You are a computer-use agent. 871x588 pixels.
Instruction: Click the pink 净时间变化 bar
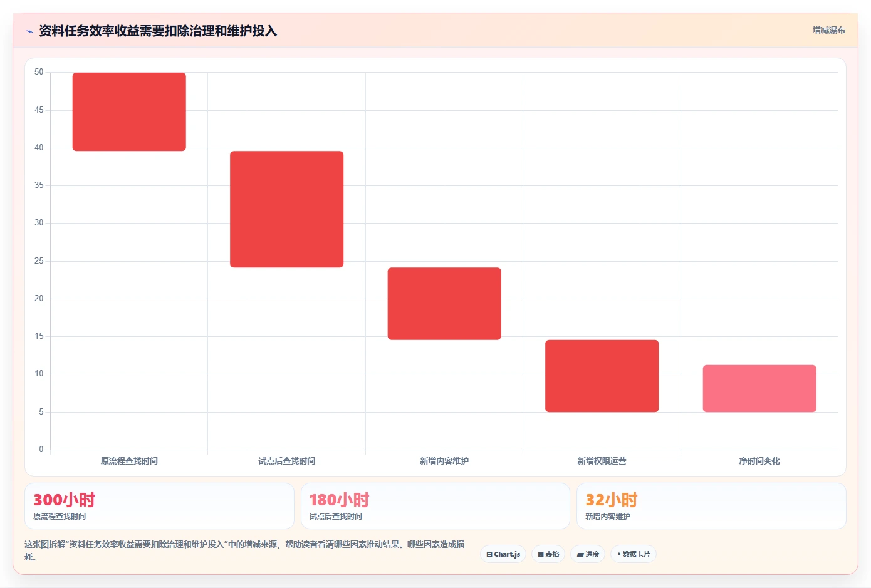[x=759, y=388]
